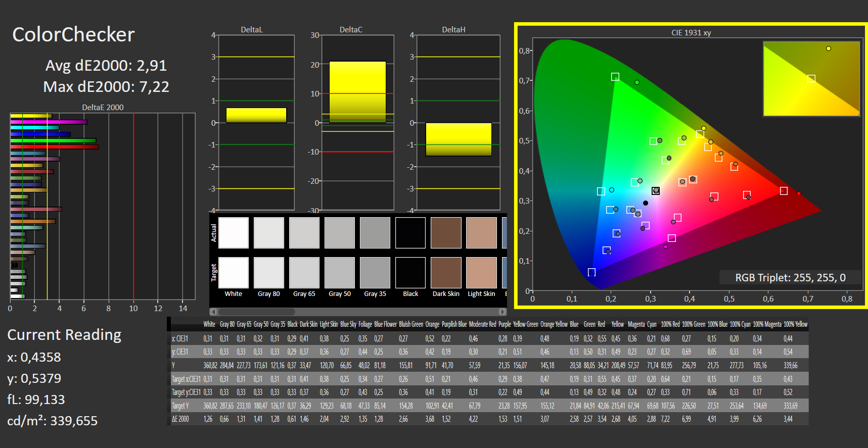
Task: Select the Actual Gray 80 swatch
Action: [x=269, y=233]
